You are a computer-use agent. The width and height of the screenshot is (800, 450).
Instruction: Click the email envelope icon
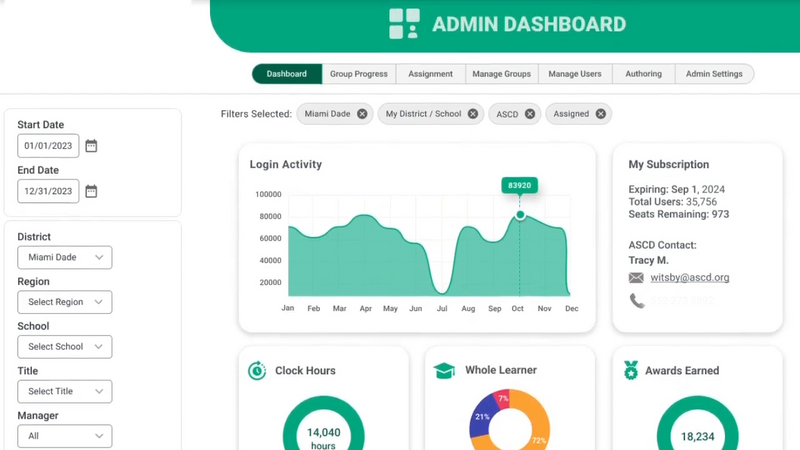pos(636,278)
